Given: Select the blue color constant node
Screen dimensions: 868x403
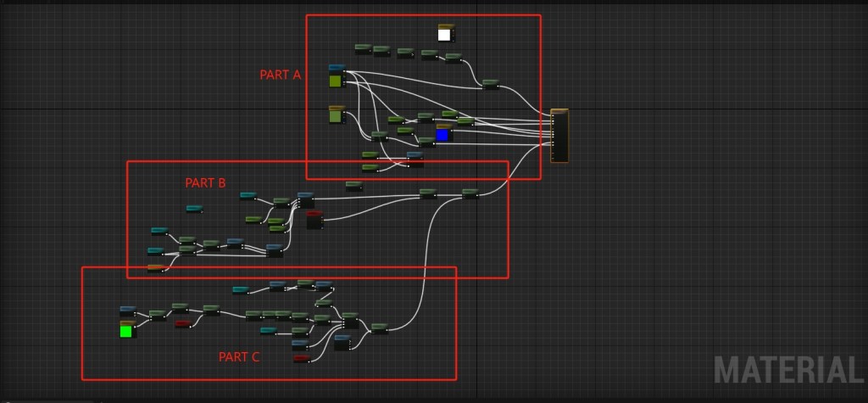Looking at the screenshot, I should coord(442,133).
